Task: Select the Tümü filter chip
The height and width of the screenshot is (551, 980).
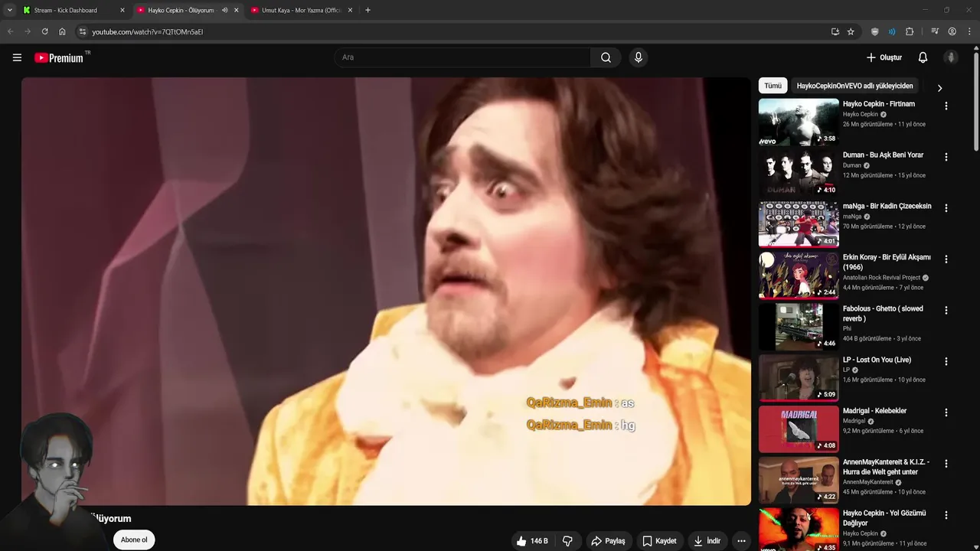Action: tap(773, 86)
